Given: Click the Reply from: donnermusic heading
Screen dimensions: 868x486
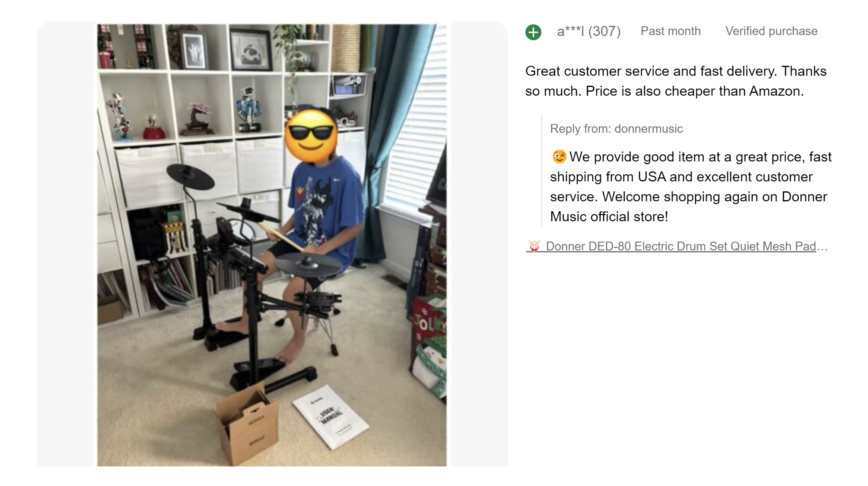Looking at the screenshot, I should [616, 129].
